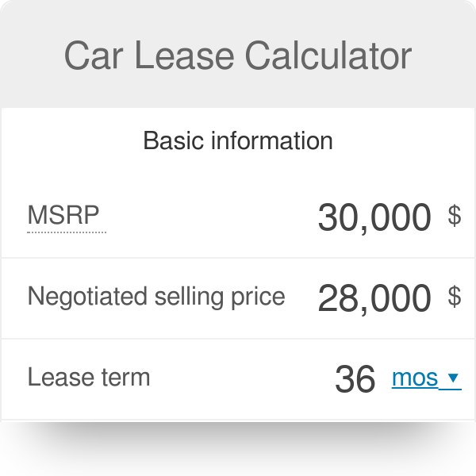Click the word term in the Lease term row
The height and width of the screenshot is (476, 476).
124,377
